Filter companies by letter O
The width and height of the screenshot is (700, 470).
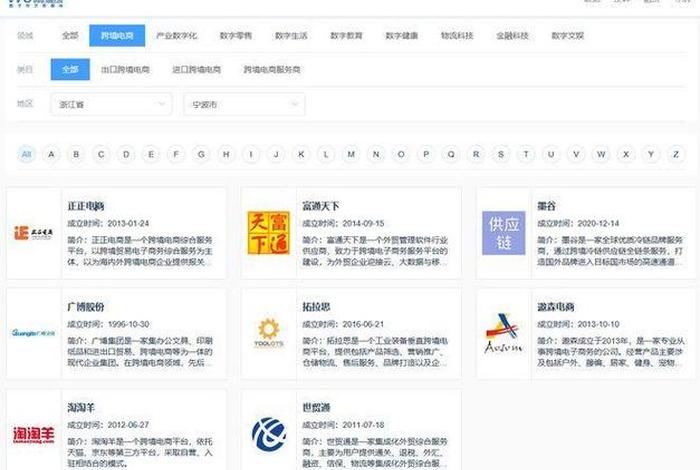pyautogui.click(x=401, y=154)
